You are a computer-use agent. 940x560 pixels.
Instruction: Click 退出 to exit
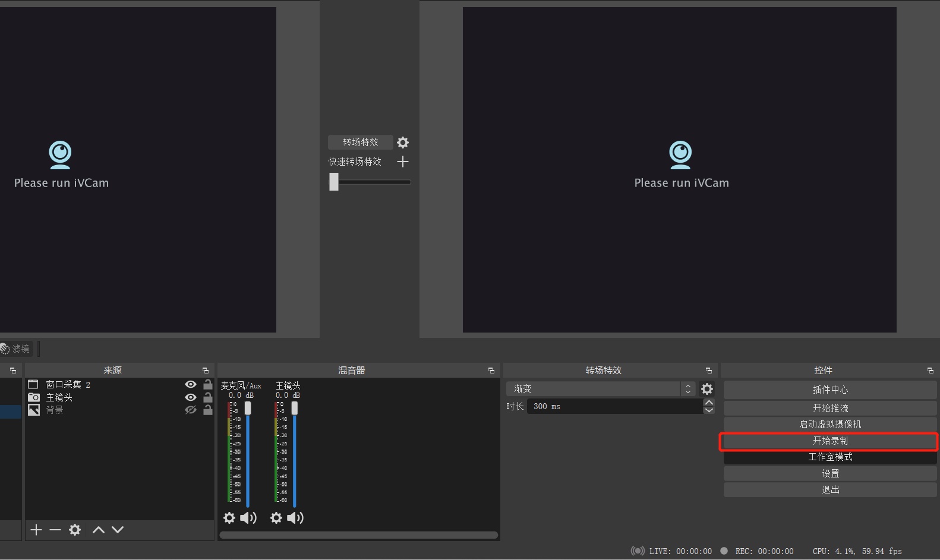(x=830, y=489)
